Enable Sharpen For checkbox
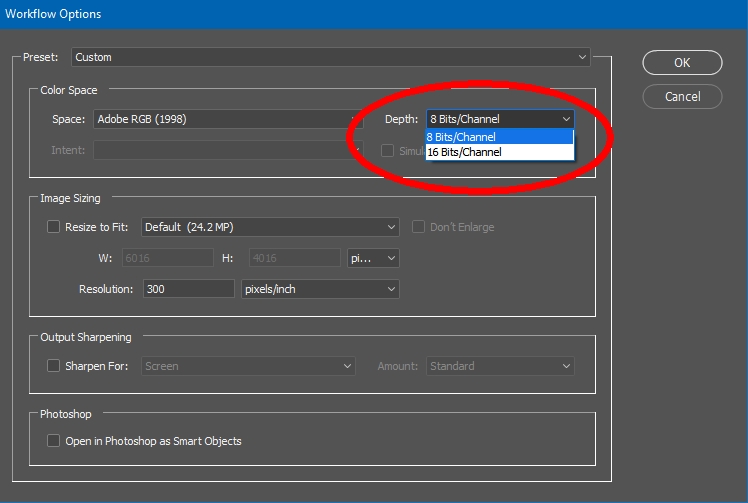 (x=54, y=366)
